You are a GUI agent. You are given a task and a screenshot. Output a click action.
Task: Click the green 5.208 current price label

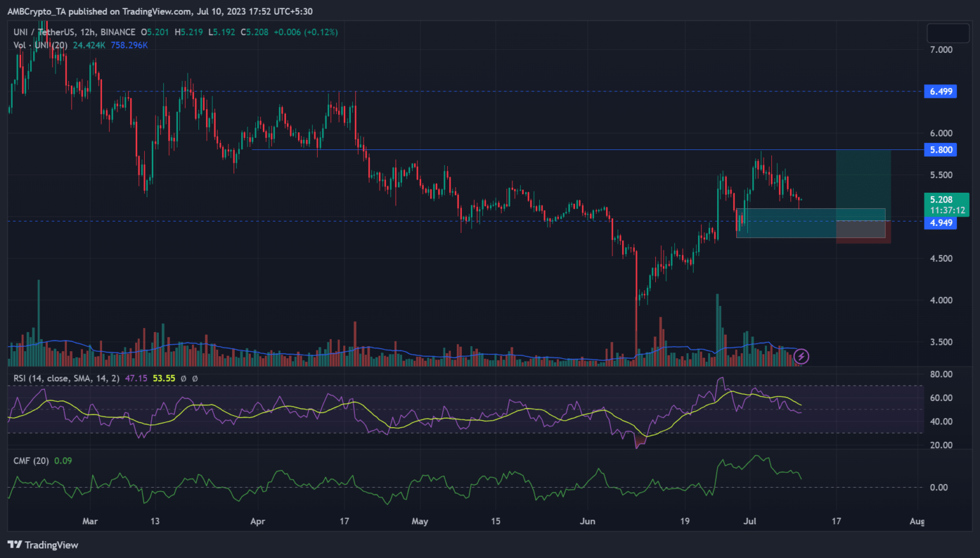coord(946,204)
